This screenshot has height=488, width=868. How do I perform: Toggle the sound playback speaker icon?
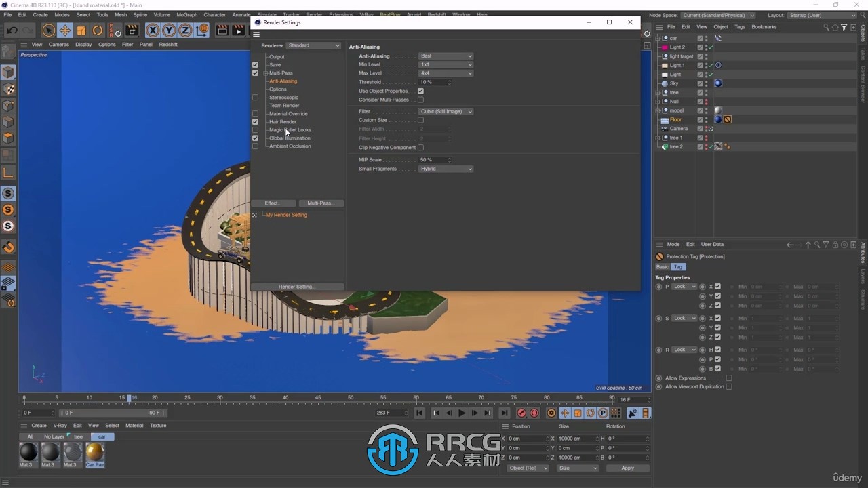(633, 413)
